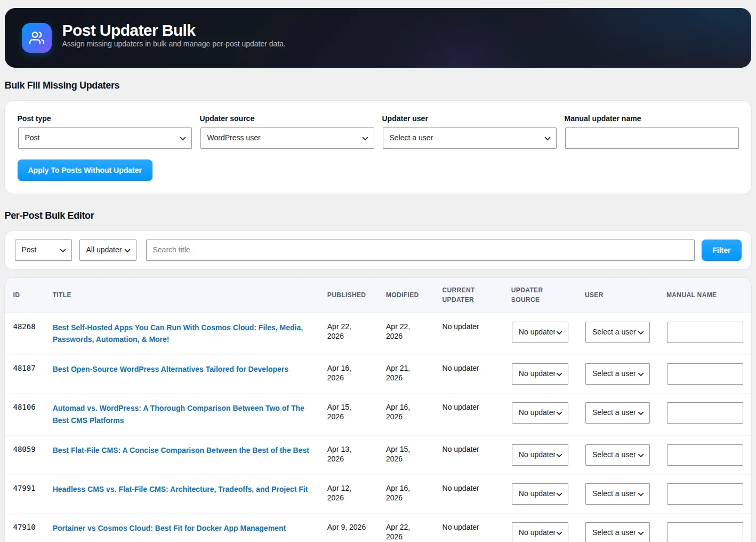Expand the Updater source WordPress user dropdown
756x542 pixels.
287,138
